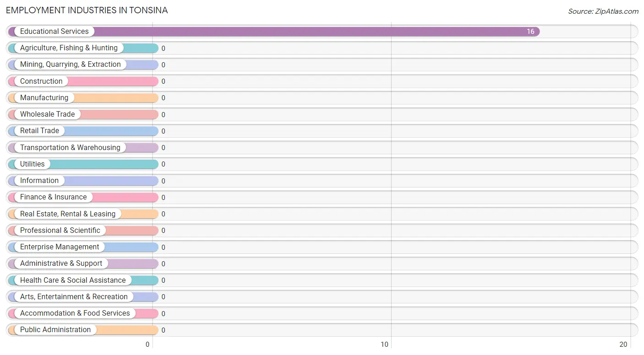Select the Construction label
This screenshot has height=355, width=644.
pyautogui.click(x=41, y=81)
